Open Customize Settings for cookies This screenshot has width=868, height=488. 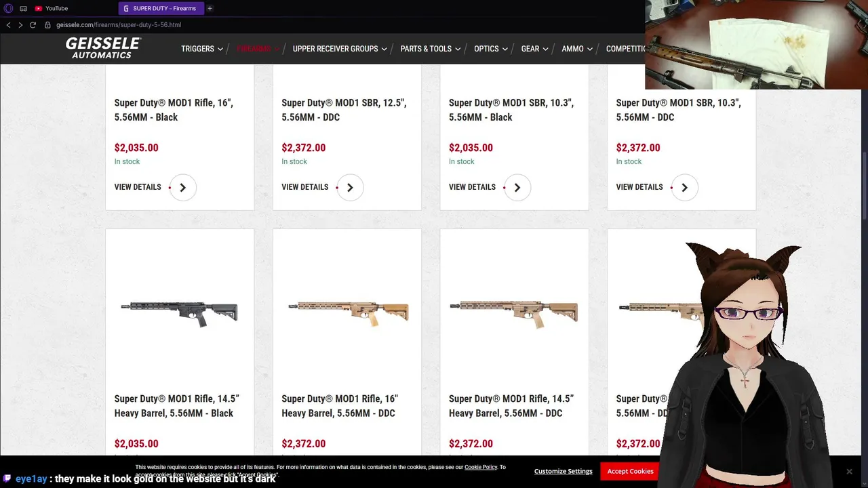point(564,471)
